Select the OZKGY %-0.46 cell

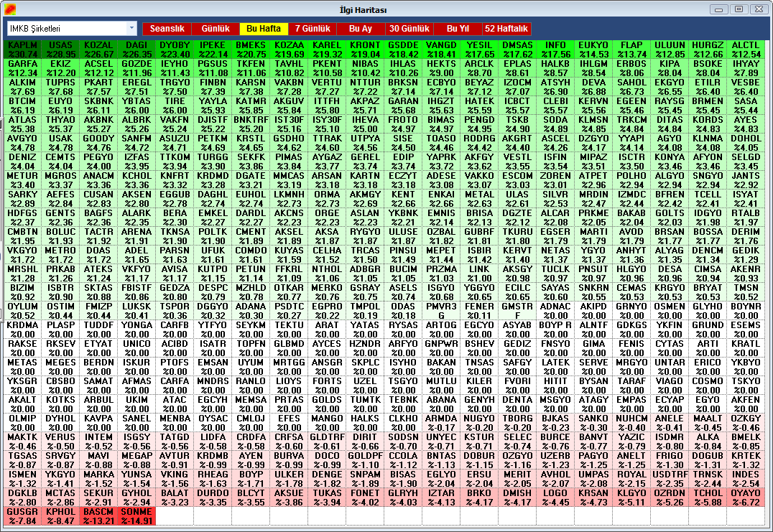746,424
